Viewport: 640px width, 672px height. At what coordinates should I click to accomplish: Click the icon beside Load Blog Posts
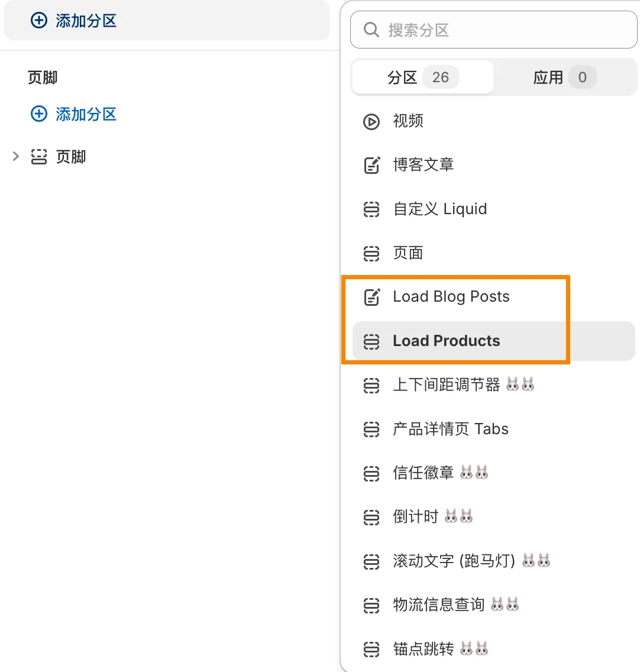(371, 297)
